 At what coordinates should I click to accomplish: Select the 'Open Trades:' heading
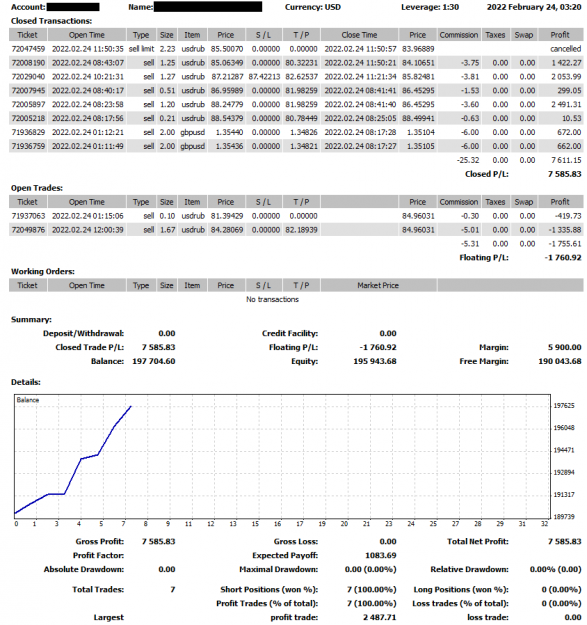pyautogui.click(x=37, y=188)
